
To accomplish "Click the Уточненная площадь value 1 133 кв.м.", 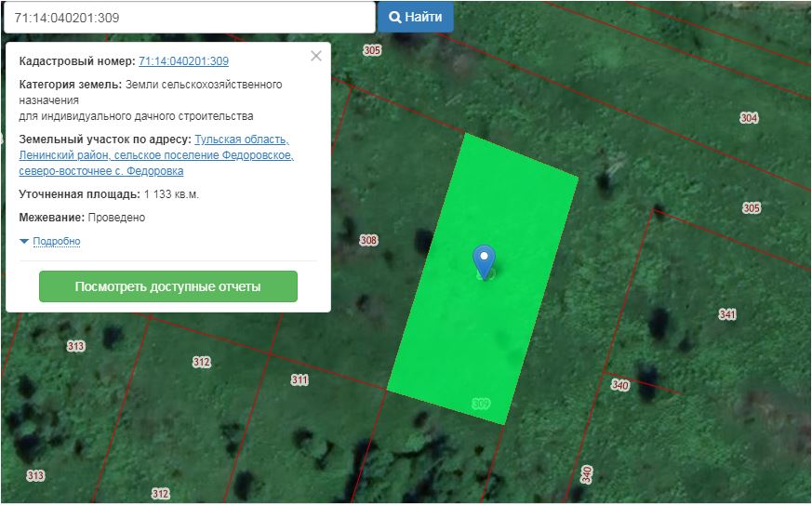I will coord(171,194).
